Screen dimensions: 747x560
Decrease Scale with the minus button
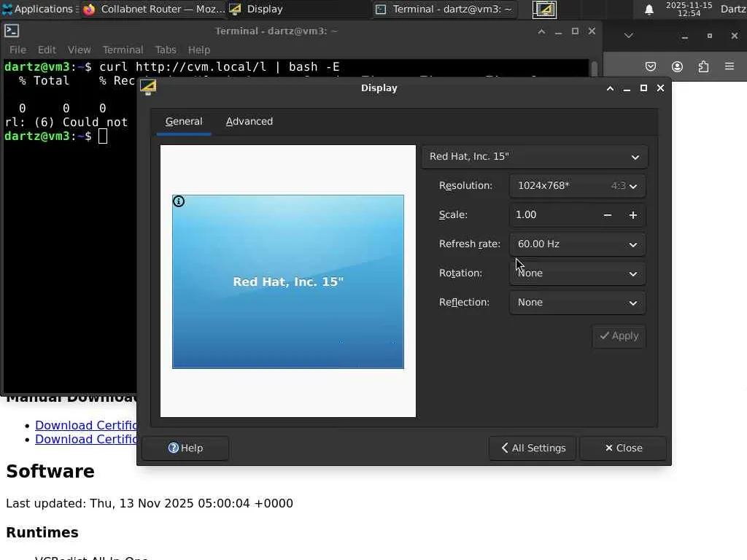click(608, 215)
